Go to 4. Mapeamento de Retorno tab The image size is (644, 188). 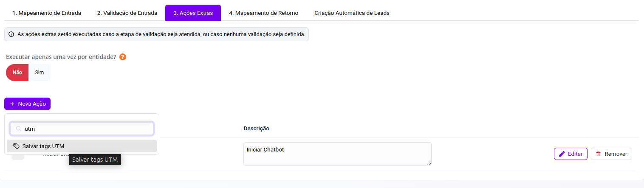coord(263,13)
